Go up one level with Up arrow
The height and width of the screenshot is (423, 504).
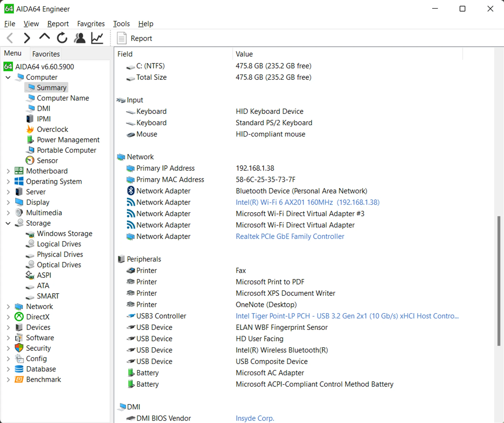tap(44, 37)
